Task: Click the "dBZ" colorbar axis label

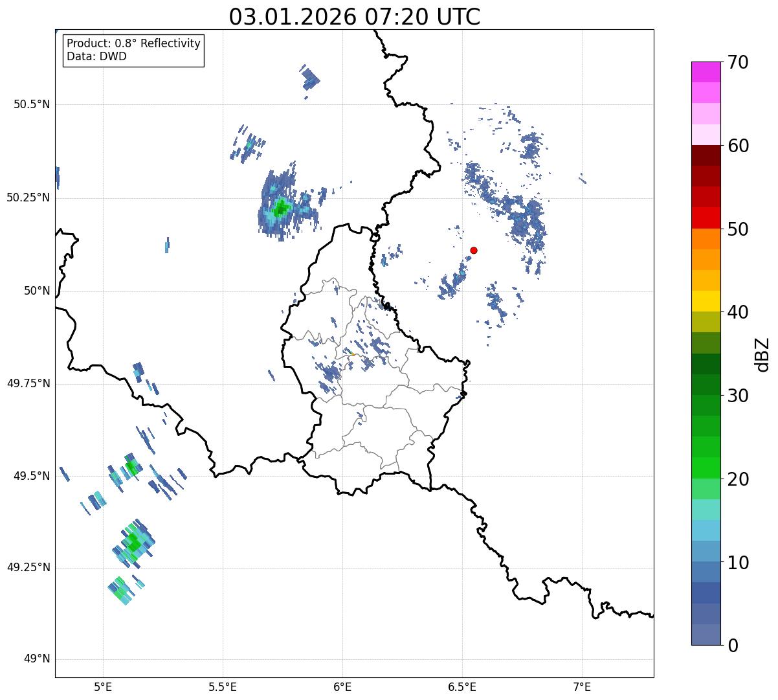Action: click(762, 354)
